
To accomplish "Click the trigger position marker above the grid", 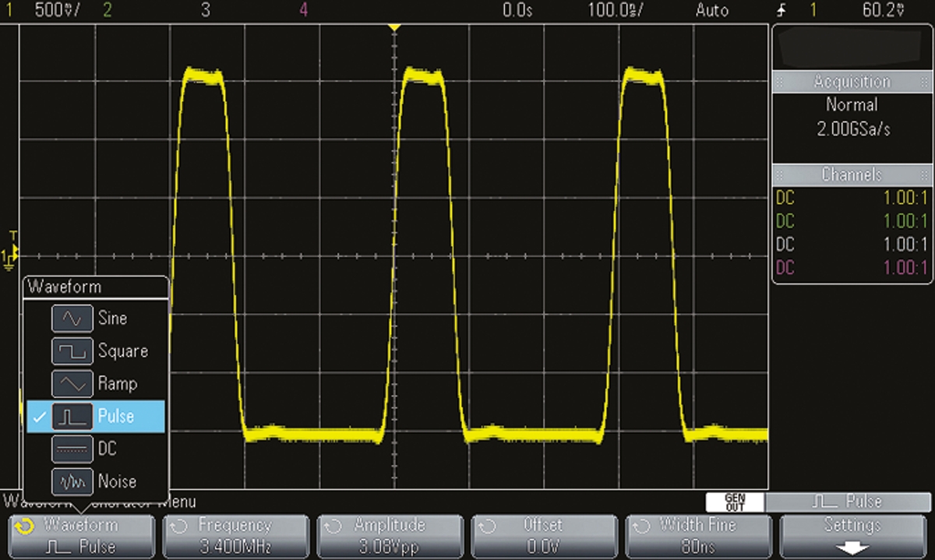I will (x=396, y=28).
